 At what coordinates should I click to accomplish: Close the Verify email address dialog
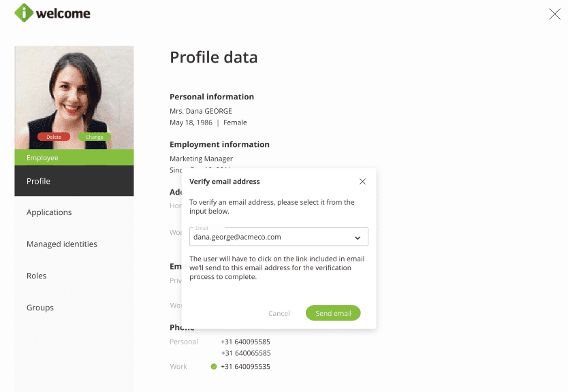(x=362, y=182)
